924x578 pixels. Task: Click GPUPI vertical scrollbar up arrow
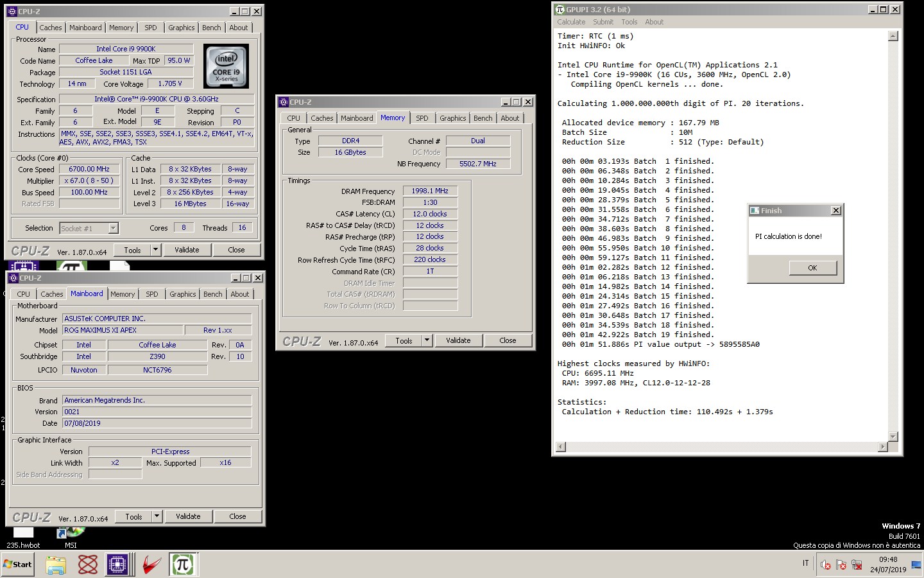(893, 36)
